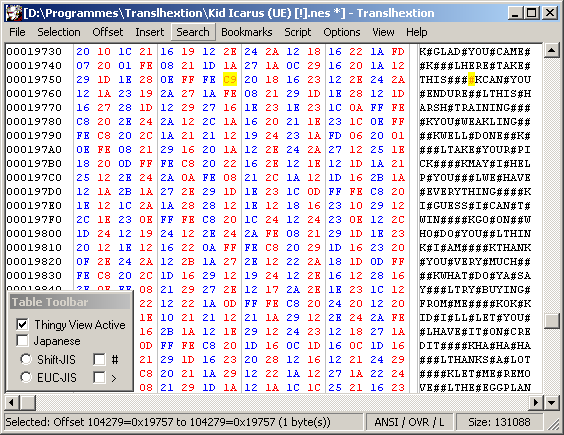This screenshot has height=435, width=564.
Task: Click offset label 00019750
Action: (34, 80)
